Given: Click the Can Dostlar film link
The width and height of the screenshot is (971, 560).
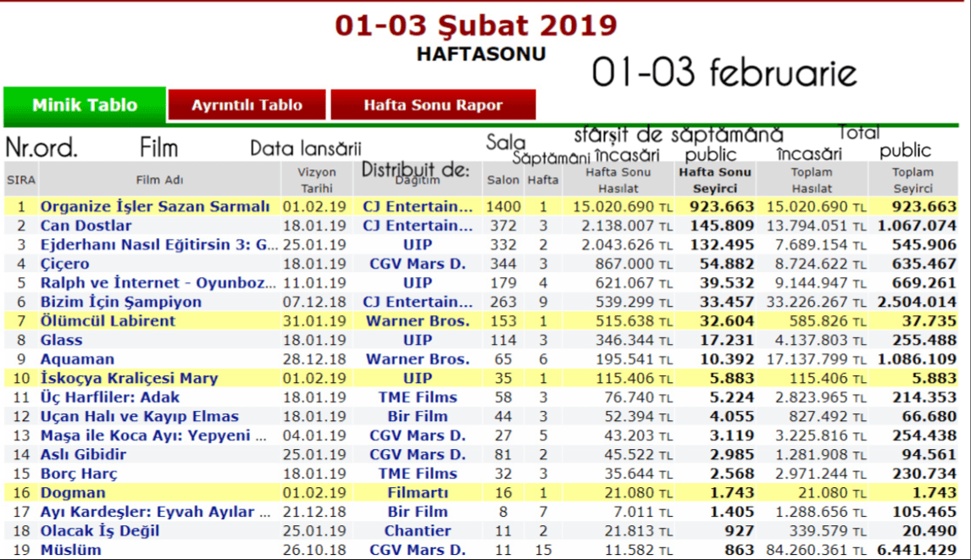Looking at the screenshot, I should click(x=86, y=226).
